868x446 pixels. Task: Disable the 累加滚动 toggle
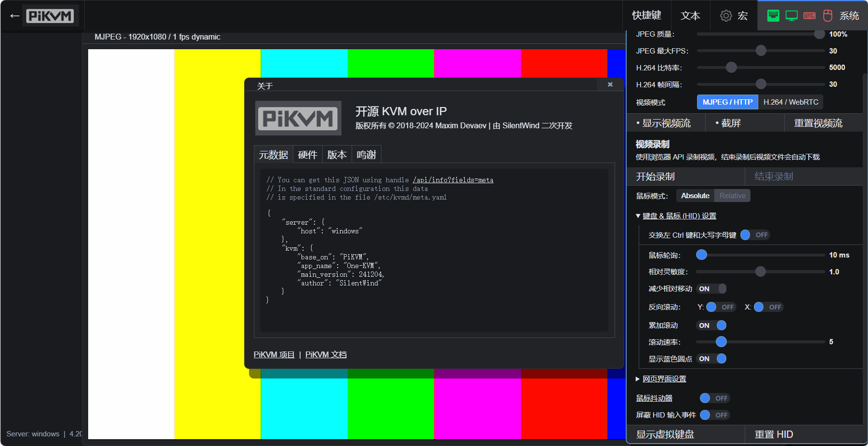[712, 325]
